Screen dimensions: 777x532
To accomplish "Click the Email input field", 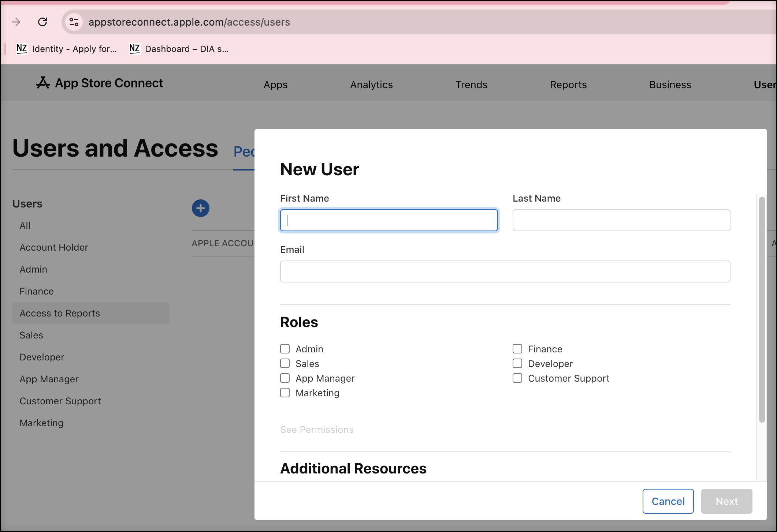I will 505,271.
